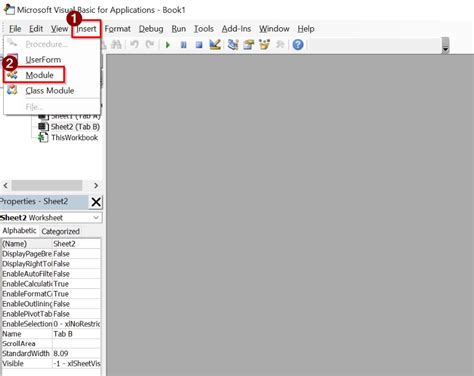The width and height of the screenshot is (474, 376).
Task: Select the EnableOutlining property row
Action: click(x=51, y=304)
